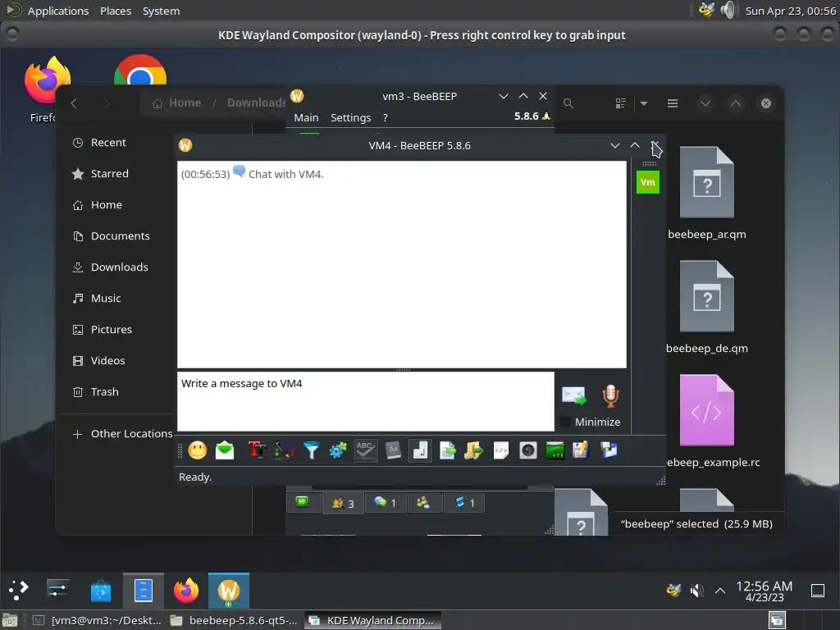Select the beebeep_ar.qm file
This screenshot has height=630, width=840.
click(x=706, y=194)
